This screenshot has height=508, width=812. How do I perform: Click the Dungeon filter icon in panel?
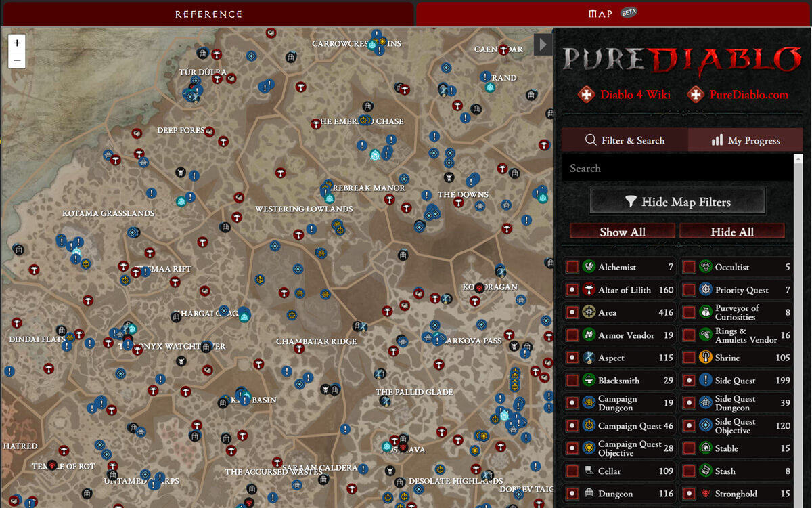[589, 494]
